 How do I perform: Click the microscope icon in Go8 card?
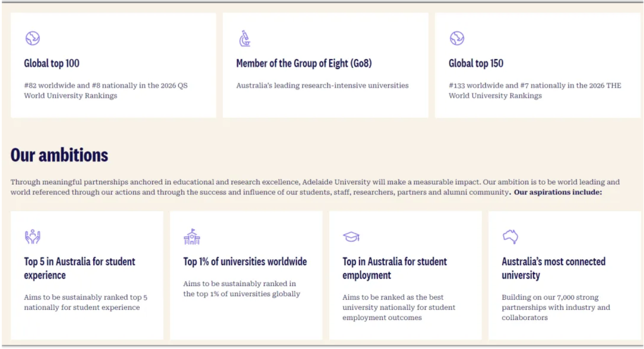244,39
